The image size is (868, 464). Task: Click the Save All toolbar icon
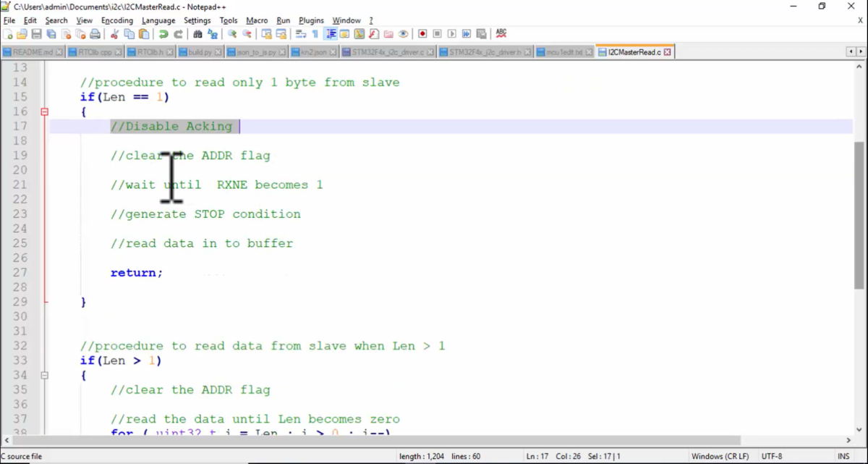point(51,34)
